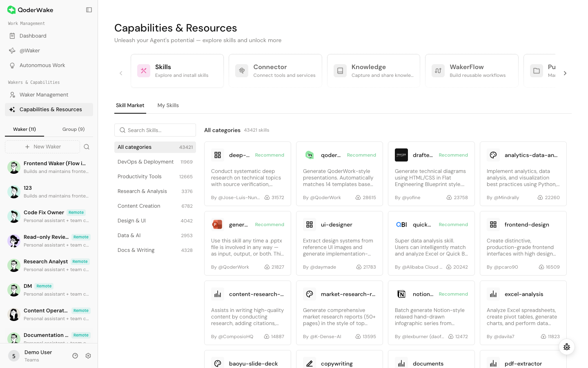This screenshot has height=368, width=588.
Task: Click the Knowledge card book icon
Action: click(x=340, y=71)
